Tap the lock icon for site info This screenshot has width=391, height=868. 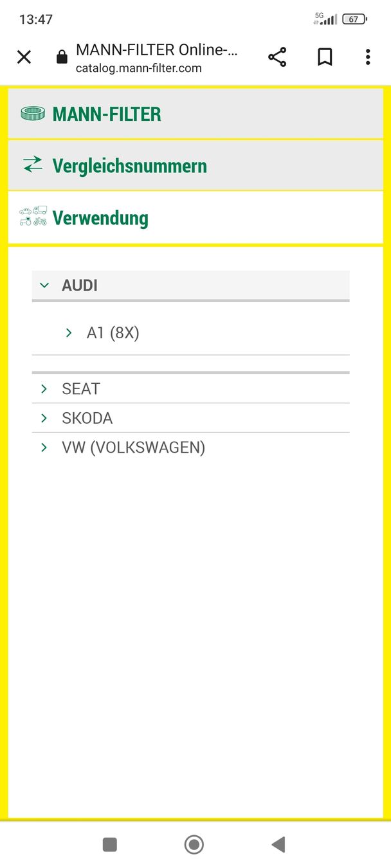click(62, 57)
